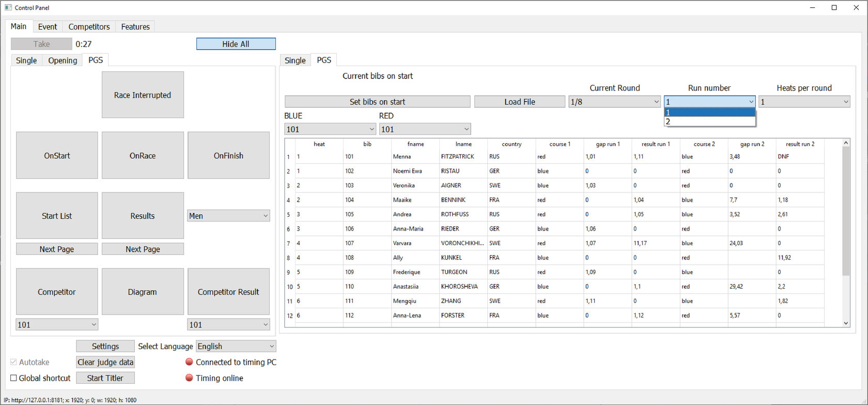Select the KHOROSHEVA last name cell
This screenshot has height=405, width=868.
point(463,286)
